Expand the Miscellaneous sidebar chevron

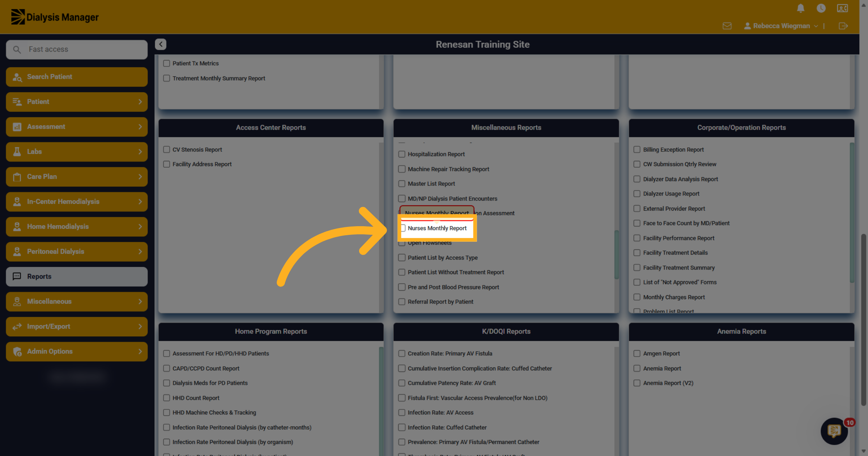point(140,301)
